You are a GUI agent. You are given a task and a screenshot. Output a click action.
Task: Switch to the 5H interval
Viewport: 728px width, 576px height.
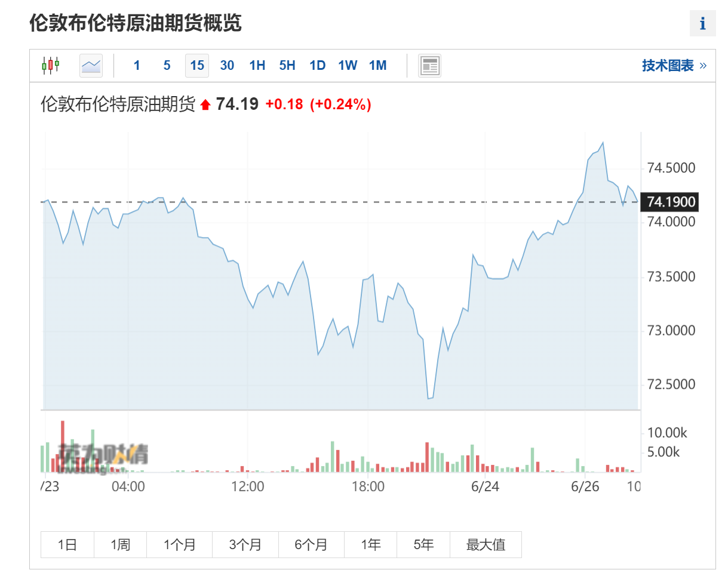coord(287,65)
